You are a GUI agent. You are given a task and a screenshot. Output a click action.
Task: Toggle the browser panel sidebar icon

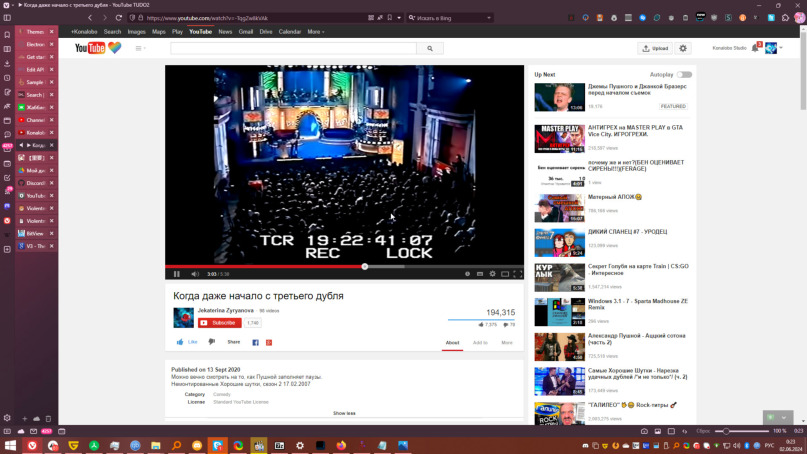pos(7,18)
